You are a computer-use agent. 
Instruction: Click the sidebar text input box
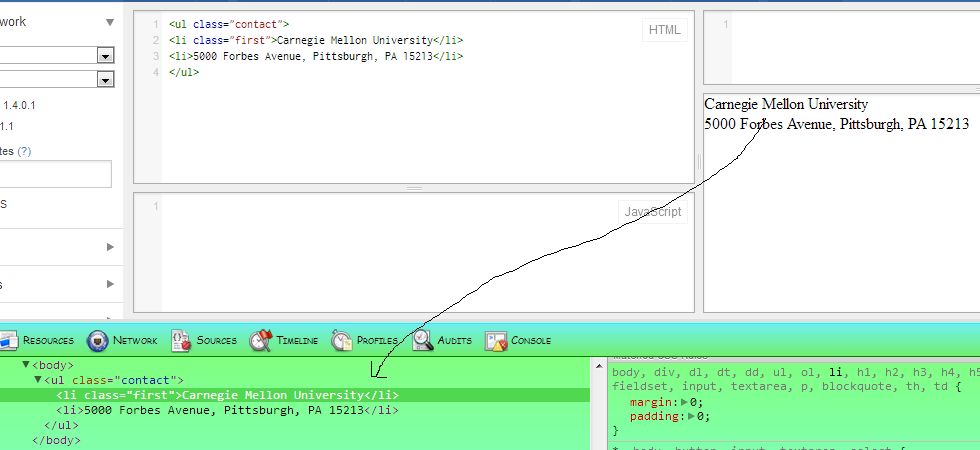(56, 174)
